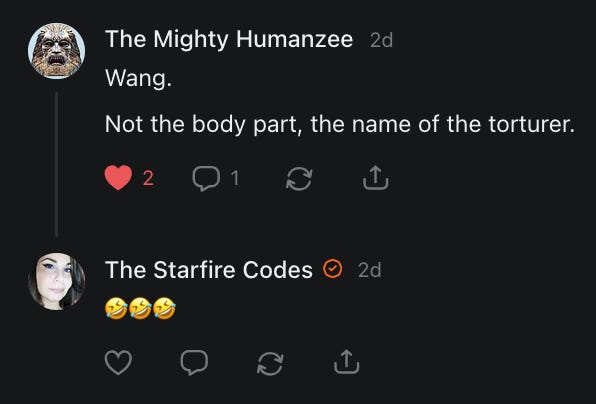Click the orange verified badge next to Starfire Codes
This screenshot has height=404, width=596.
tap(333, 269)
